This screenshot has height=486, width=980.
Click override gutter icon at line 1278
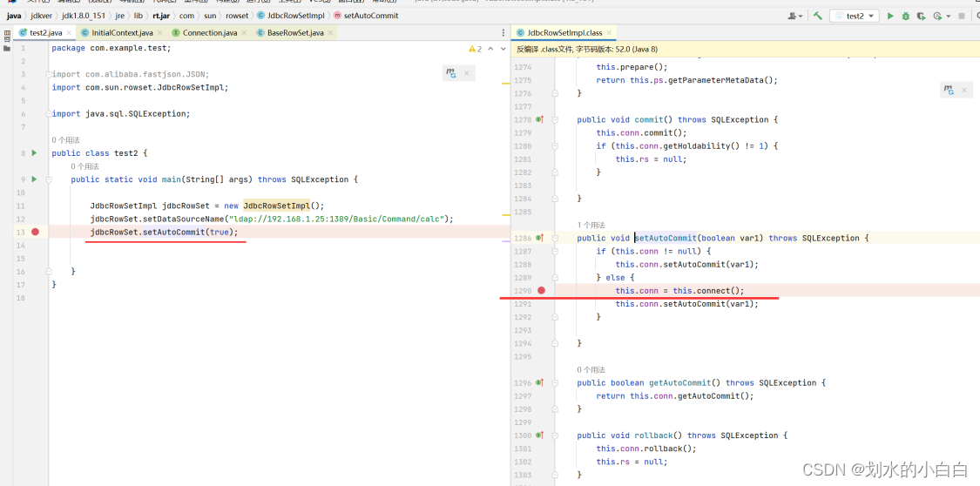tap(540, 119)
